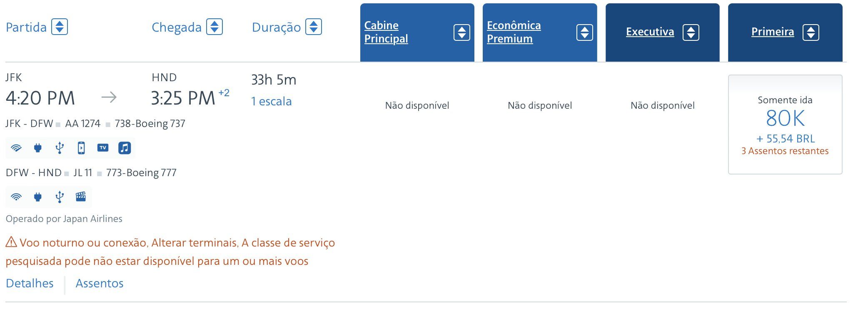Click the music note icon

tap(125, 148)
